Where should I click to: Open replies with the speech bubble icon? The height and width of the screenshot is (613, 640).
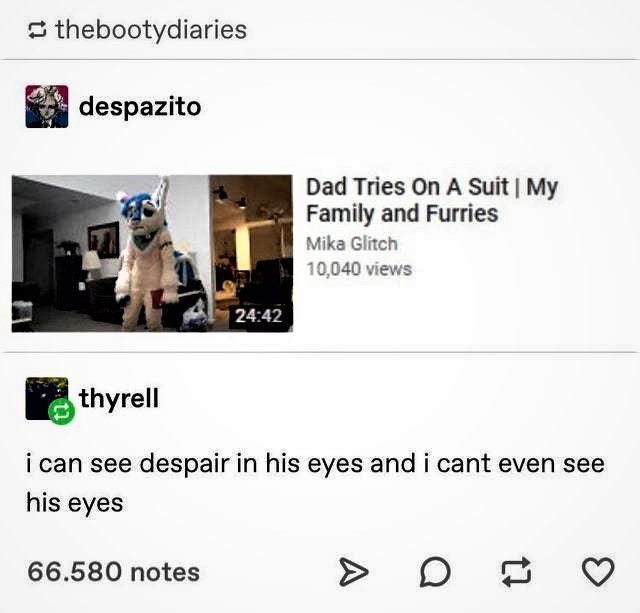click(x=435, y=572)
